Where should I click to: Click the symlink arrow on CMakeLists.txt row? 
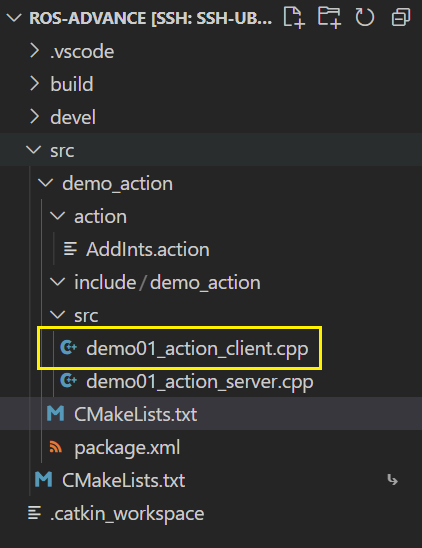pyautogui.click(x=393, y=480)
